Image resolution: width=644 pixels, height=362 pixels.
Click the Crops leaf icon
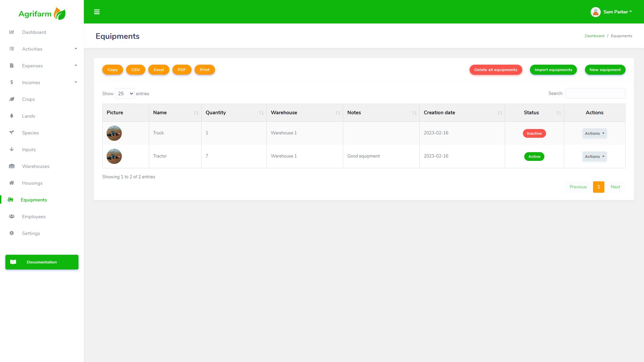12,99
